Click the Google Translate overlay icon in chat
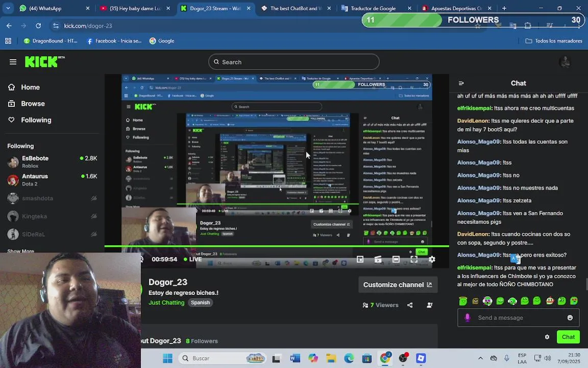The height and width of the screenshot is (368, 588). click(515, 259)
